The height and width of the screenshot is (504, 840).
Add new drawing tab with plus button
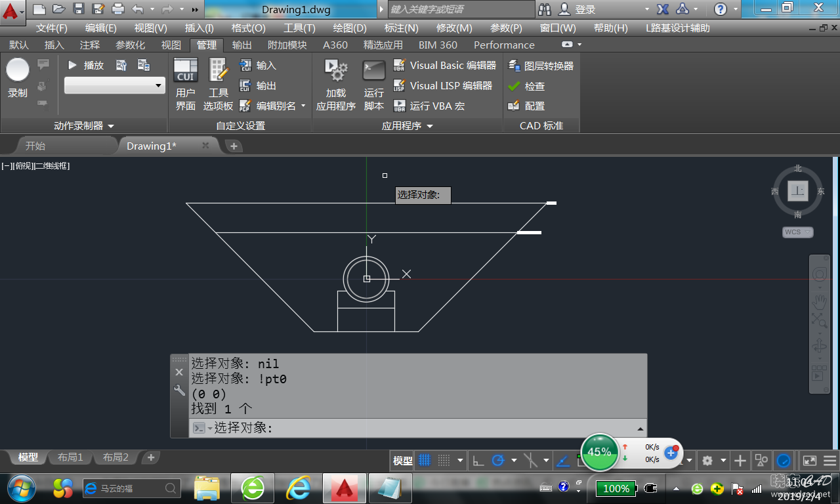click(234, 146)
